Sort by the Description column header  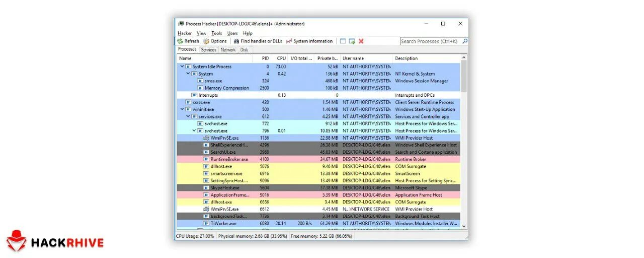(x=427, y=58)
